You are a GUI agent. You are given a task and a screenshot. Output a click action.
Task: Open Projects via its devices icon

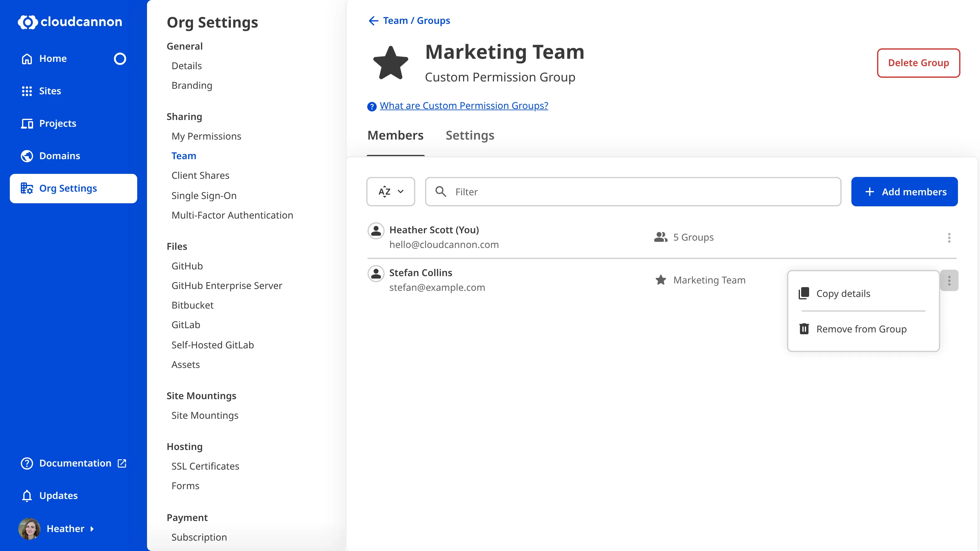point(27,124)
